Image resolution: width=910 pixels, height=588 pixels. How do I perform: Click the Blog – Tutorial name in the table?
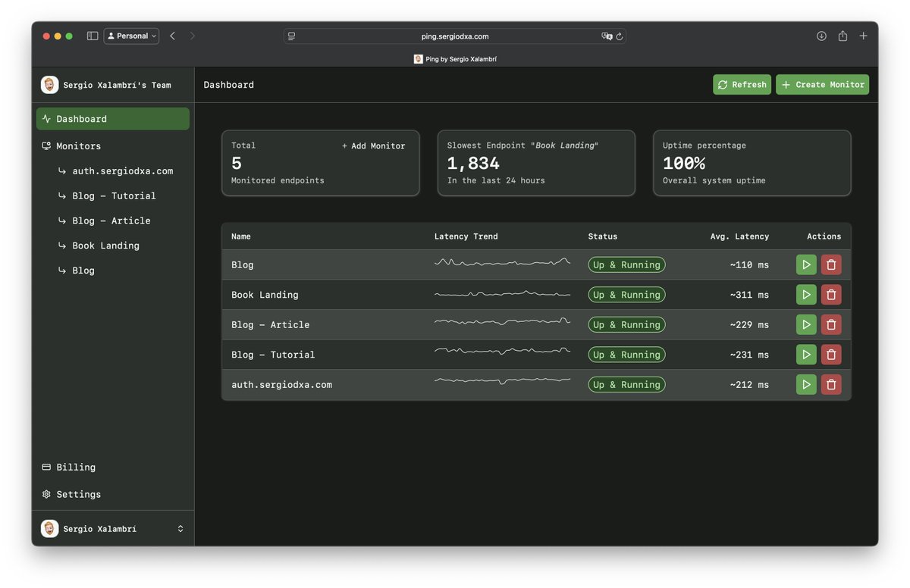(x=273, y=355)
